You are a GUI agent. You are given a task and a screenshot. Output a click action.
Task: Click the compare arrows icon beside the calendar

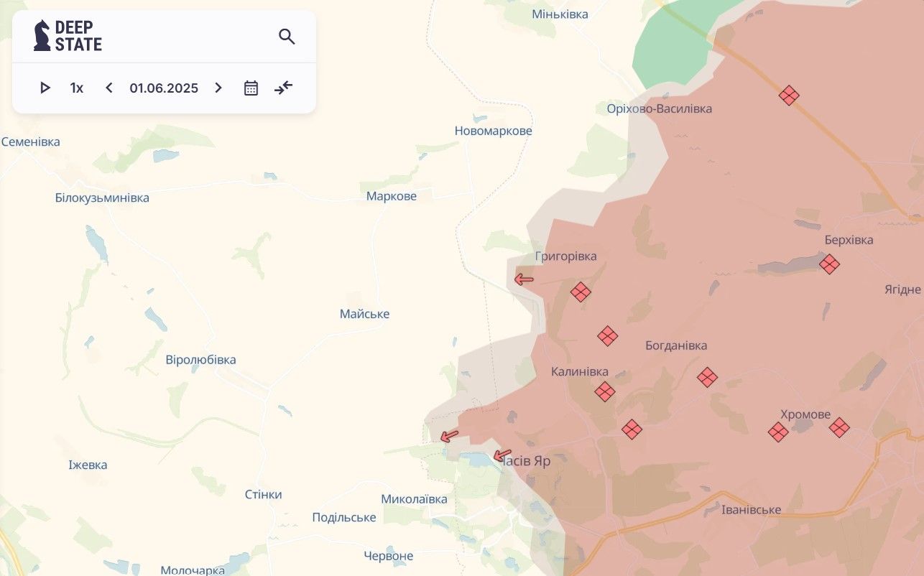(284, 88)
